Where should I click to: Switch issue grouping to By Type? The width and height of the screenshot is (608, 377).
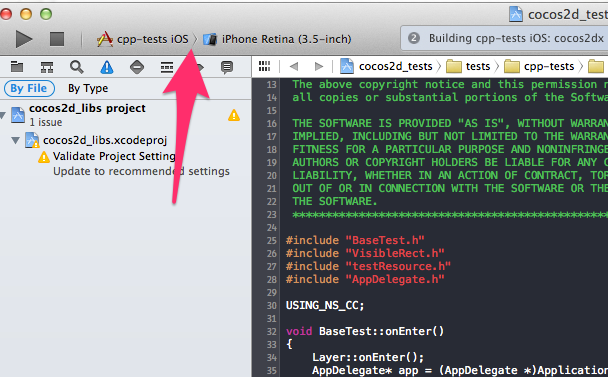pos(88,88)
